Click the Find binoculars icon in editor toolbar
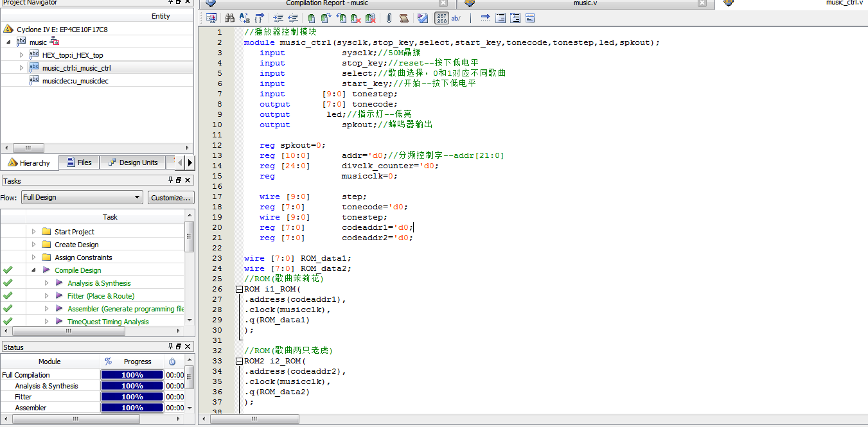The width and height of the screenshot is (868, 427). pos(229,19)
